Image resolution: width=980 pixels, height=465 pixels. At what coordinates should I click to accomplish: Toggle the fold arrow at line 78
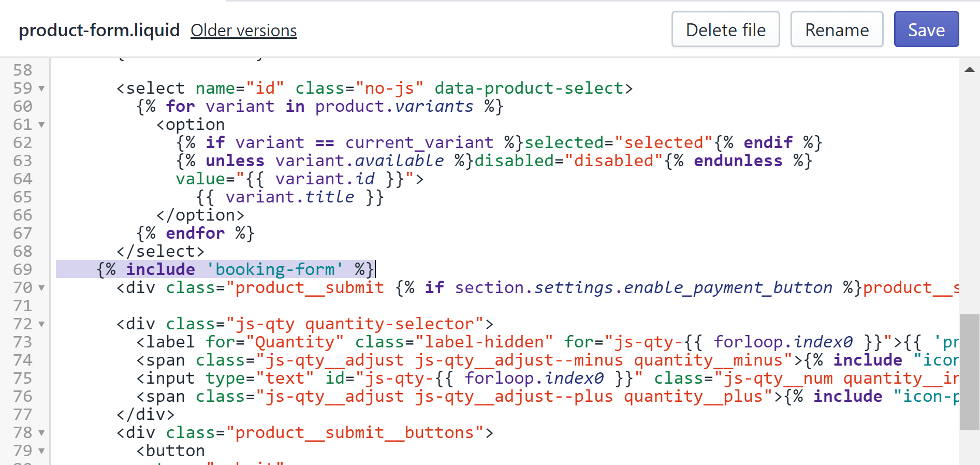tap(41, 433)
